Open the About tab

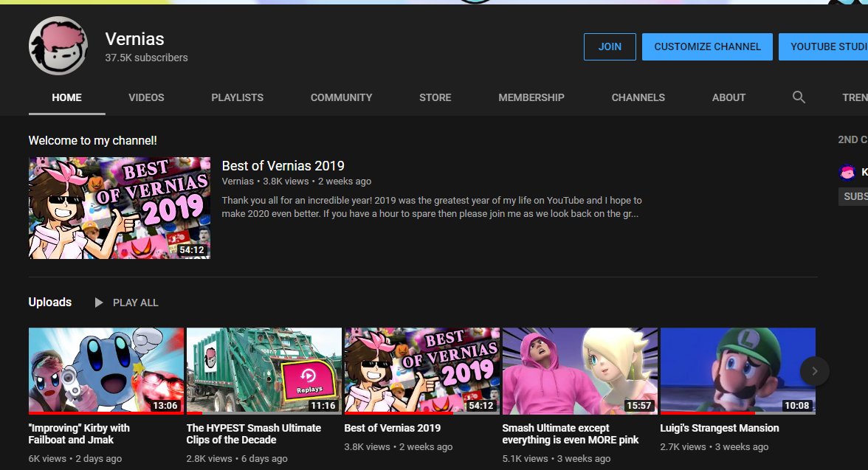(728, 97)
